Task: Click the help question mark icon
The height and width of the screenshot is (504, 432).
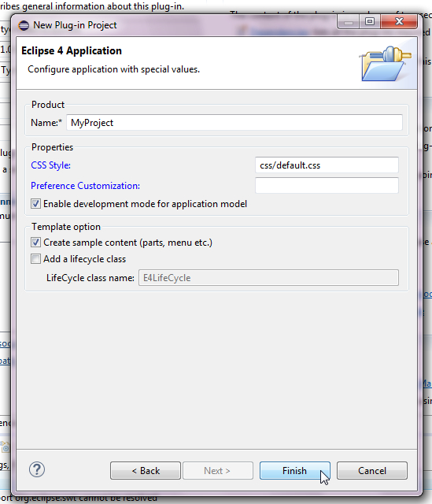Action: click(x=37, y=469)
